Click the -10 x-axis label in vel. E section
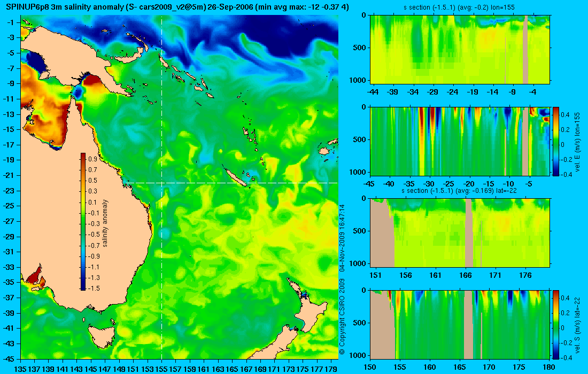The image size is (588, 374). click(508, 184)
